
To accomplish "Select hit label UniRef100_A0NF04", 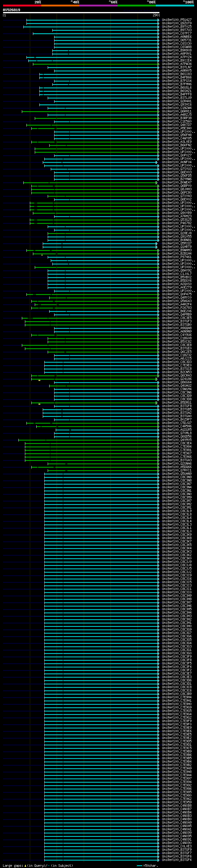I will click(177, 162).
